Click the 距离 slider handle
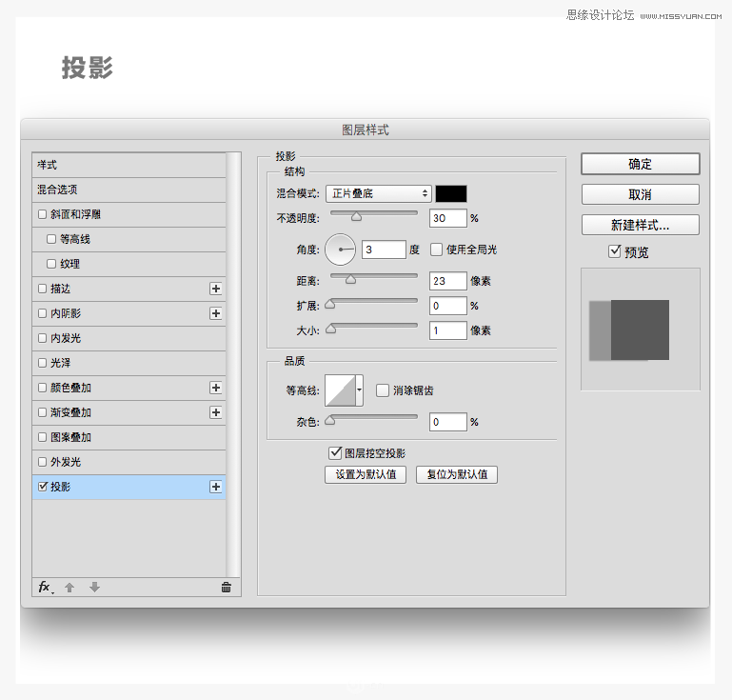Screen dimensions: 732x700 350,279
